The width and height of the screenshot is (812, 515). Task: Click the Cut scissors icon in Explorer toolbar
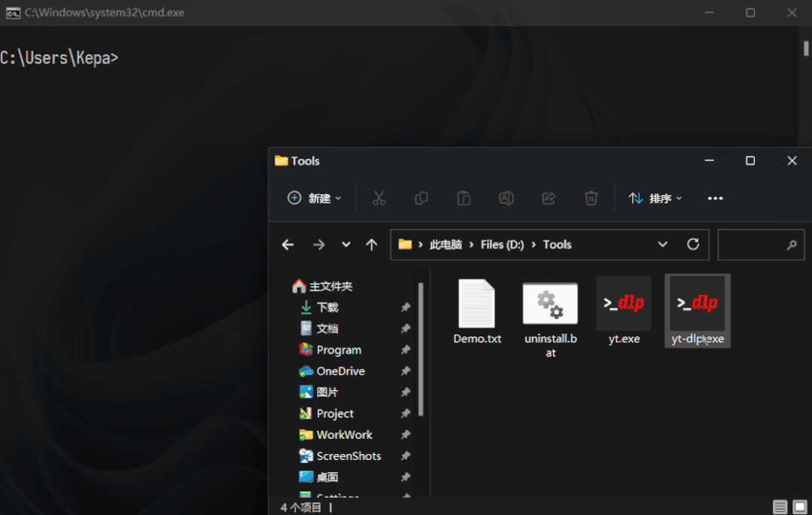point(379,198)
